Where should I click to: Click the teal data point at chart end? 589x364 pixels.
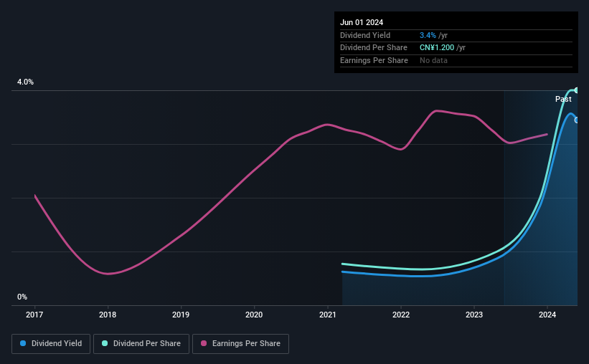(x=577, y=90)
